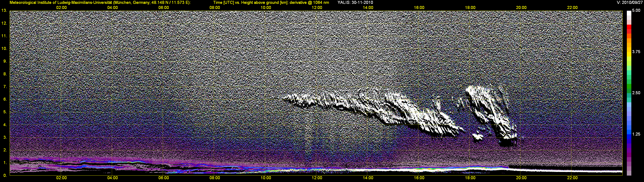Viewport: 644px width, 182px height.
Task: Select the 'YALIS: 30-11-2010' label
Action: [355, 3]
